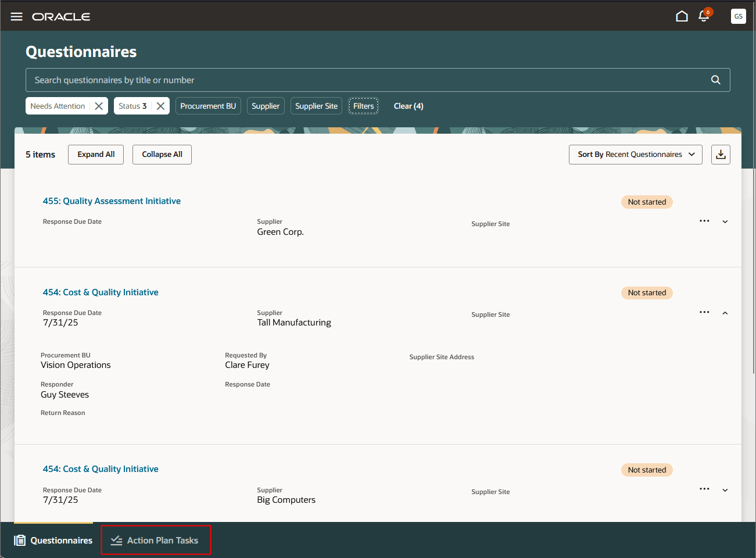Image resolution: width=756 pixels, height=558 pixels.
Task: Remove the Status filter chip
Action: (160, 106)
